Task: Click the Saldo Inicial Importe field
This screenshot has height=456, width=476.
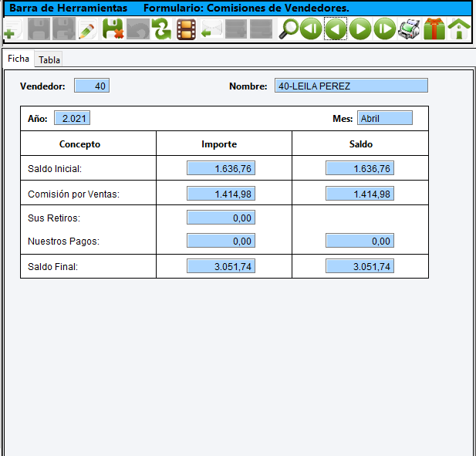Action: tap(221, 168)
